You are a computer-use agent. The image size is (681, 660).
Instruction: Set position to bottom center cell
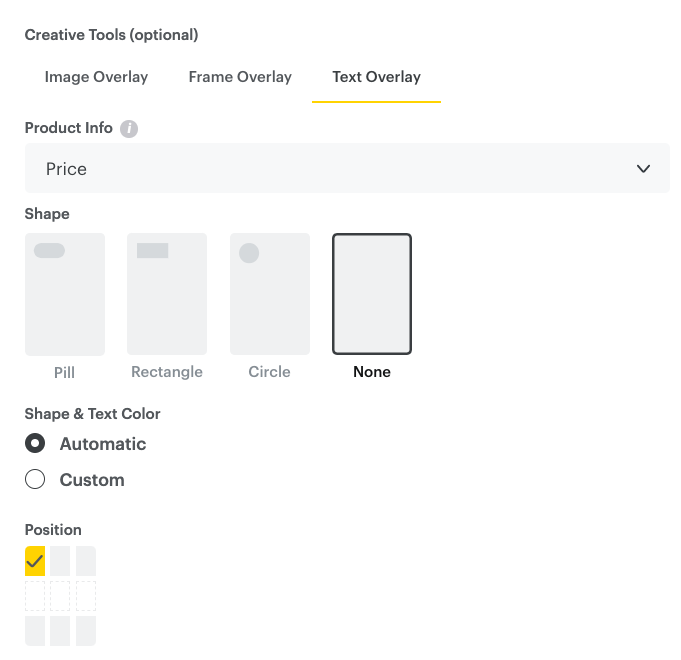[60, 630]
